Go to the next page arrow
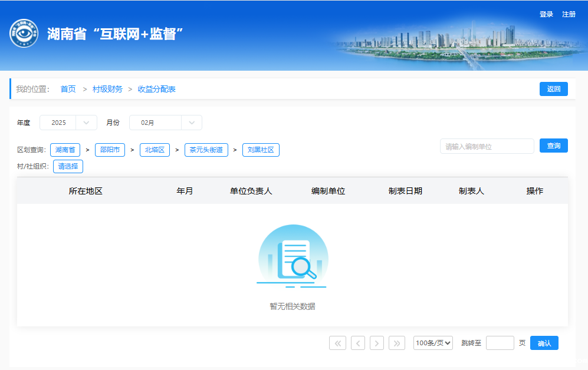Image resolution: width=588 pixels, height=370 pixels. point(377,343)
